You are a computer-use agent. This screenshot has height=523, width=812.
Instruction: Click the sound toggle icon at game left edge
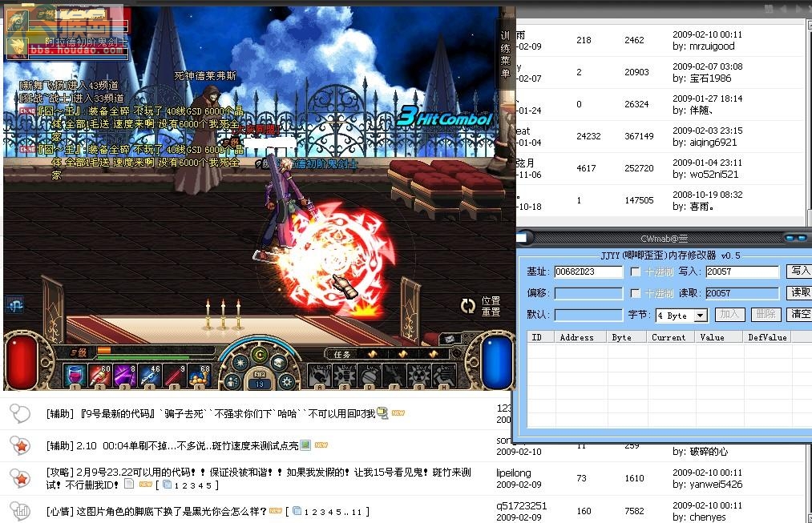(14, 305)
